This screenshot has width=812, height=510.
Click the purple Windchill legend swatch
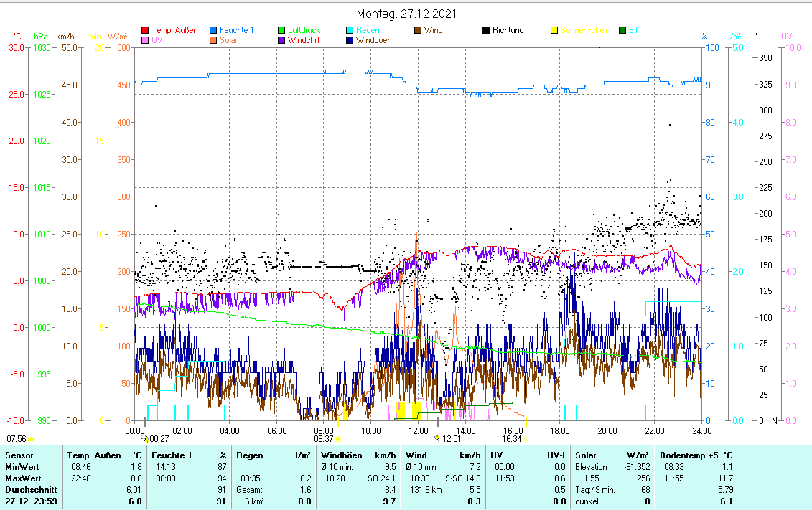(281, 41)
